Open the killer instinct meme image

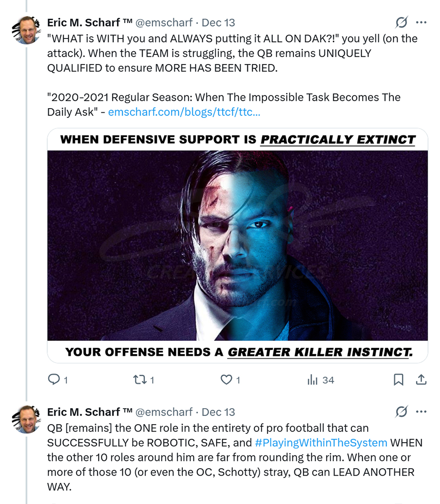pos(237,245)
